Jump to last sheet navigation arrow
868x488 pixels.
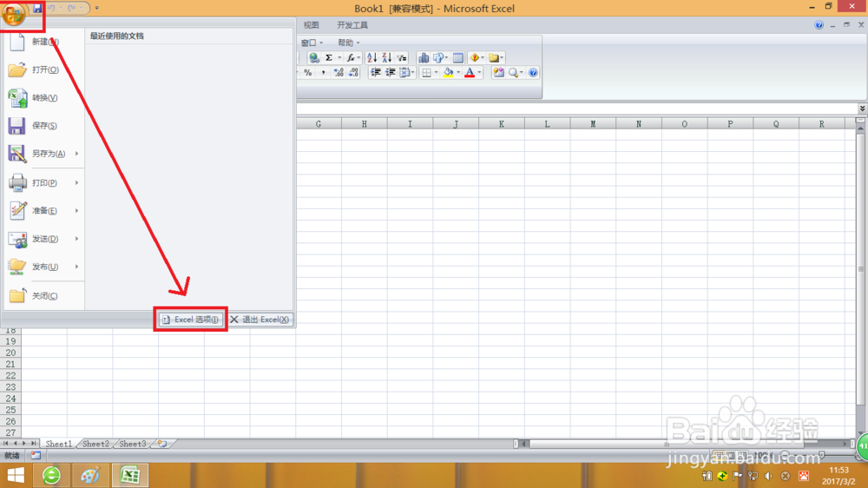[x=33, y=444]
